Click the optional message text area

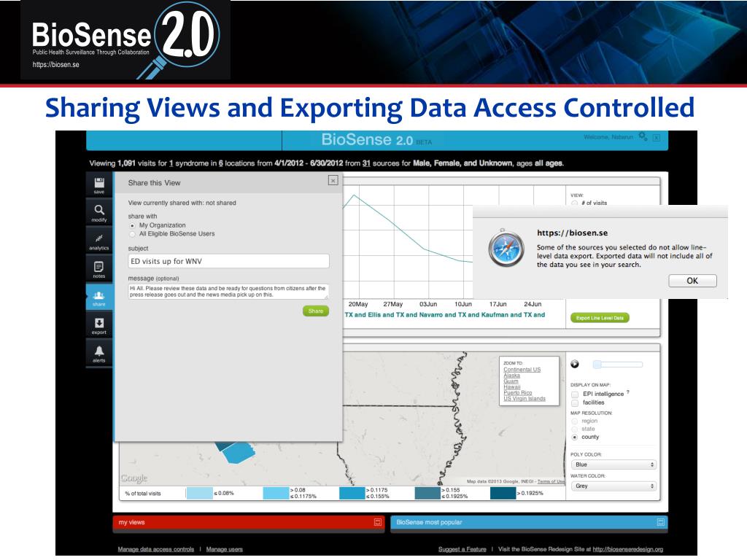[228, 292]
